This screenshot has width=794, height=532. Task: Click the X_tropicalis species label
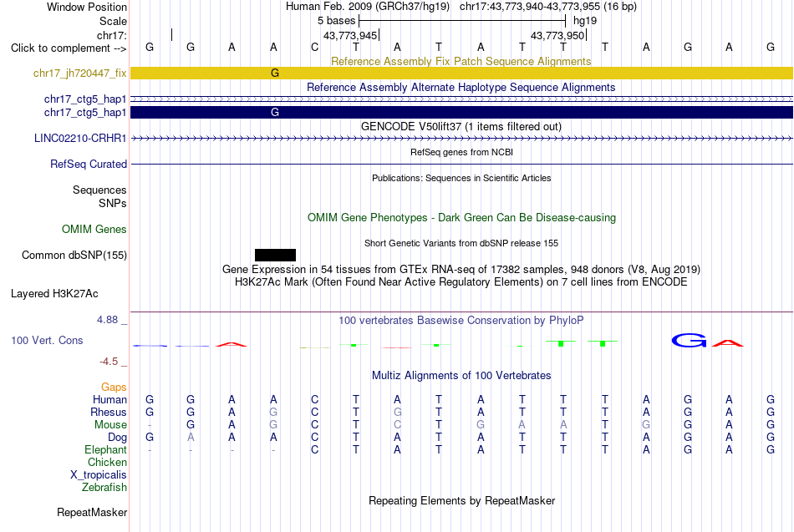[x=99, y=475]
